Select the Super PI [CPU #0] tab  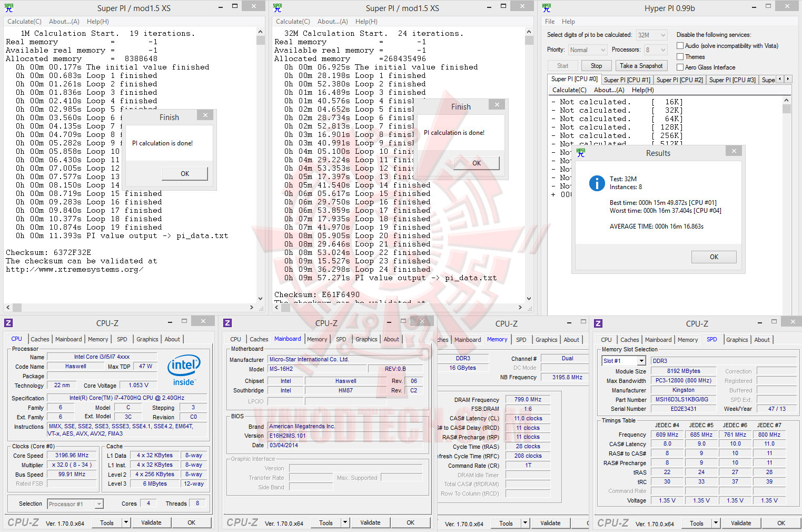coord(574,79)
